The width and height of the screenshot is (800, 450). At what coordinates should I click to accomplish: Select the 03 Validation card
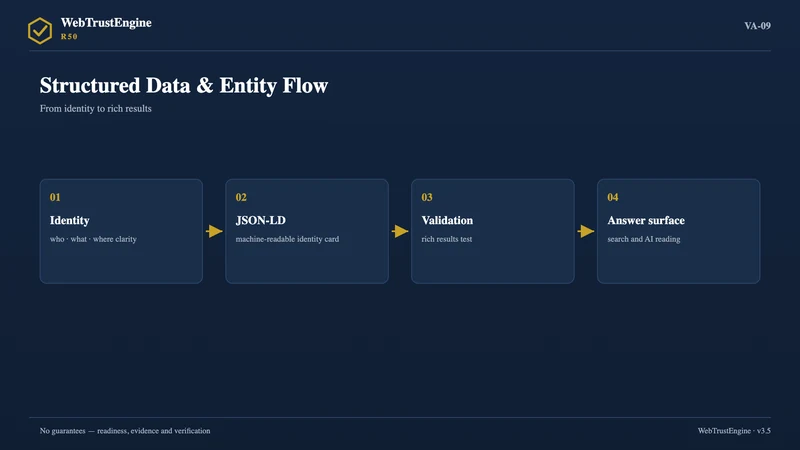pyautogui.click(x=493, y=231)
